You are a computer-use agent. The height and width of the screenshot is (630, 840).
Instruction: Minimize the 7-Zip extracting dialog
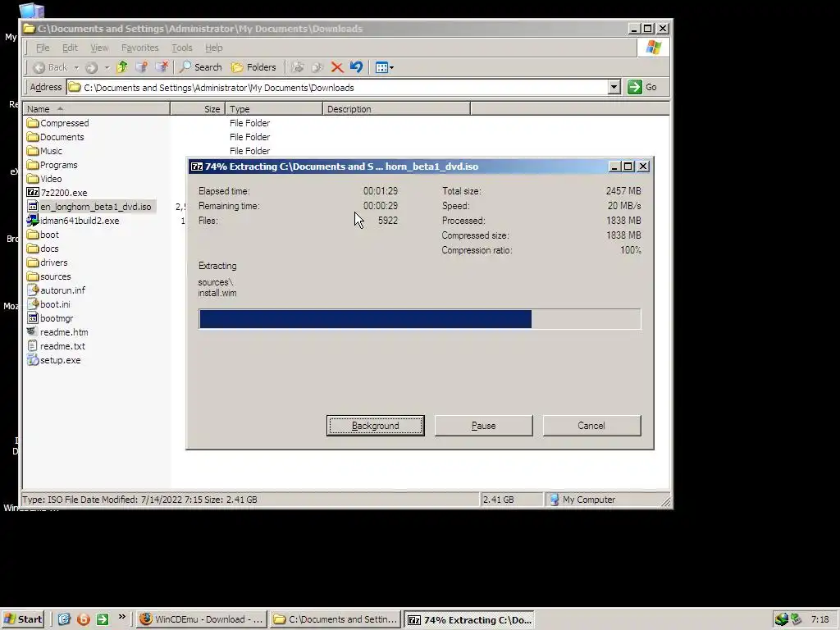point(614,167)
